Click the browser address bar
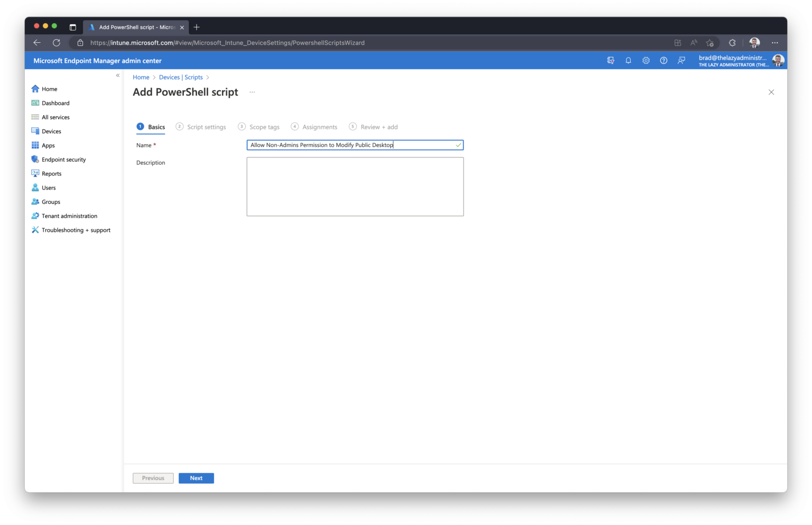The image size is (812, 525). 370,43
